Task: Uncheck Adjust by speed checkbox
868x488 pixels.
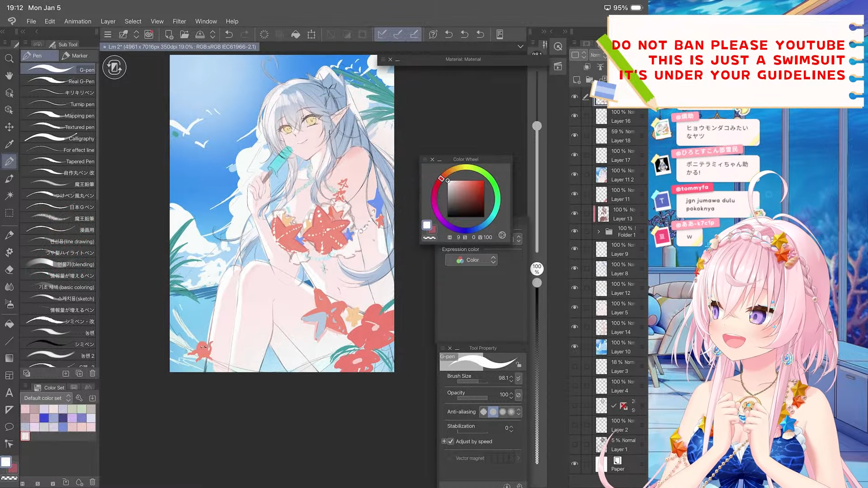Action: 451,441
